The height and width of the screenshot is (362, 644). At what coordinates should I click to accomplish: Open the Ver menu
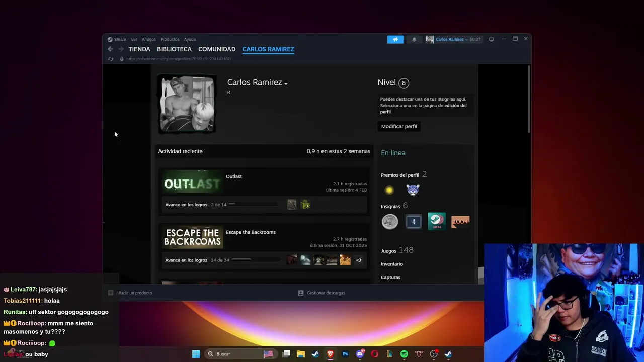(134, 39)
